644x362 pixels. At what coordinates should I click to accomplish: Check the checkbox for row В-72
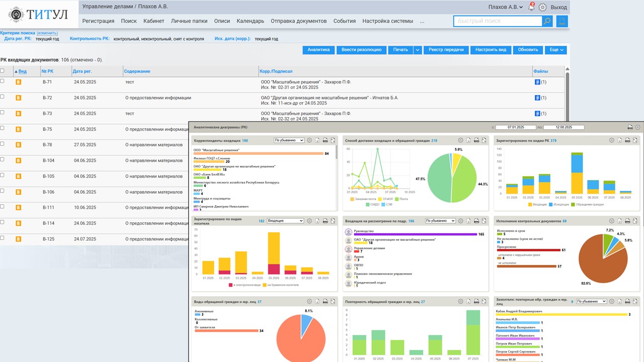[x=3, y=97]
